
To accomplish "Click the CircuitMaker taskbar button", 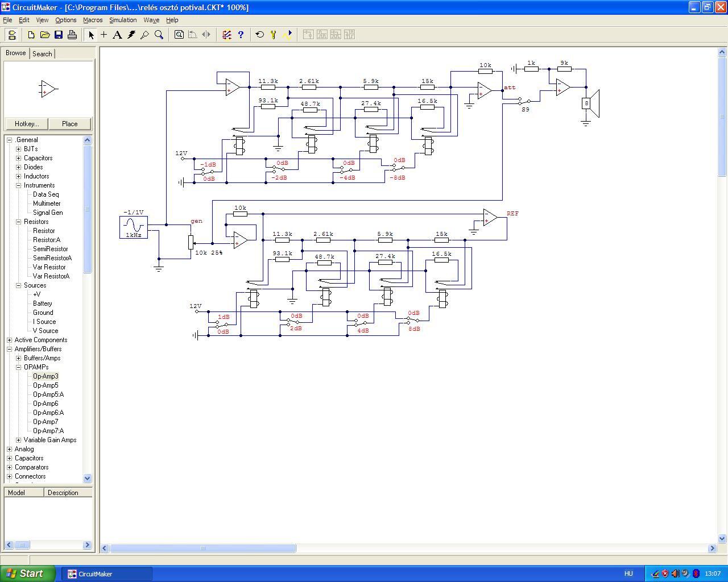I will (x=106, y=573).
